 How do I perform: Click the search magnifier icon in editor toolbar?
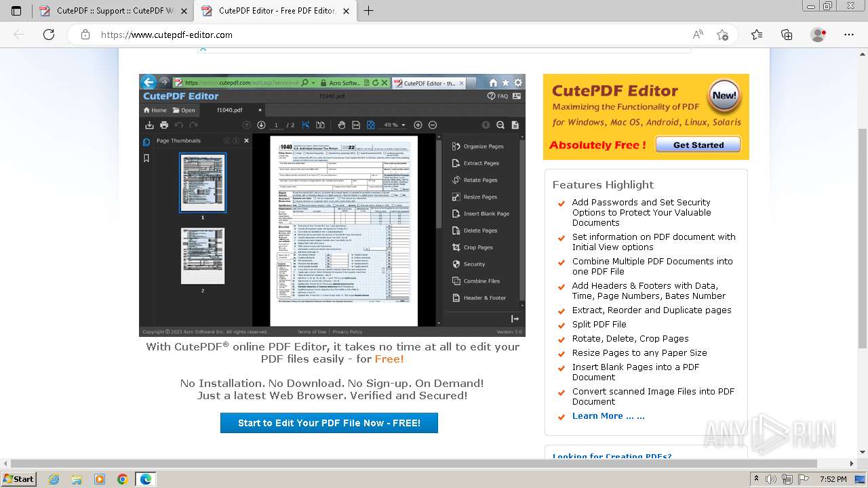tap(500, 125)
